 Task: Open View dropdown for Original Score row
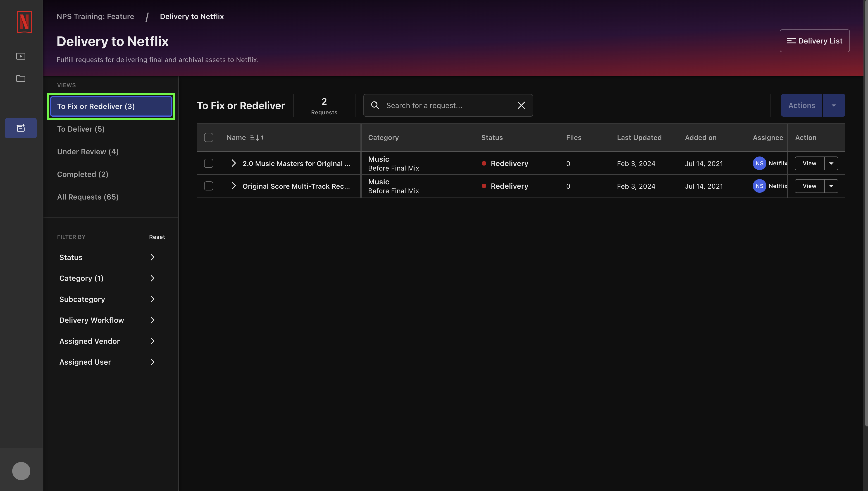coord(831,186)
